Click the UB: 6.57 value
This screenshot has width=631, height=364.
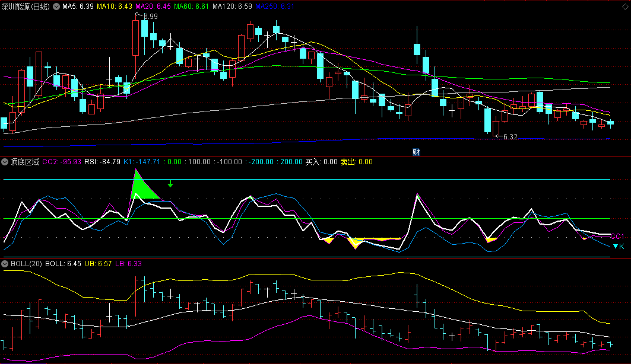tap(98, 264)
